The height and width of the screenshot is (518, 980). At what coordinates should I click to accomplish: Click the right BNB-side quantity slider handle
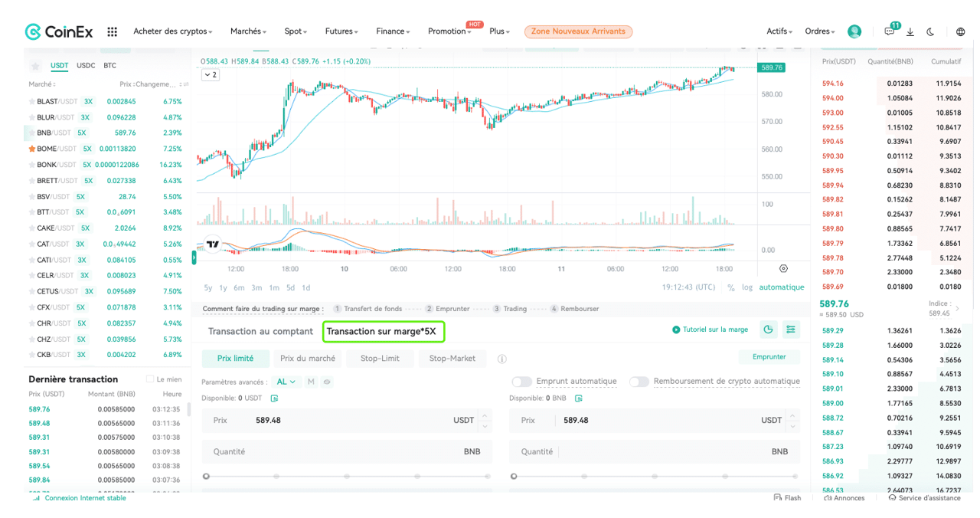point(514,477)
